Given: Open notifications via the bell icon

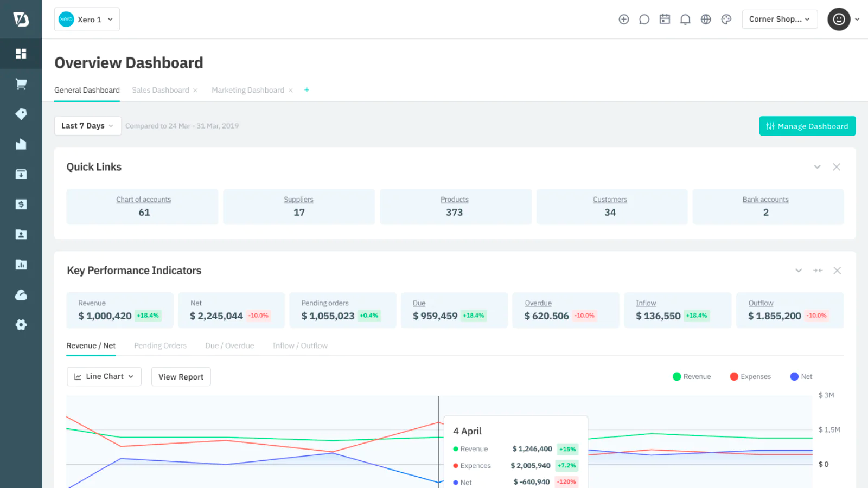Looking at the screenshot, I should coord(685,19).
